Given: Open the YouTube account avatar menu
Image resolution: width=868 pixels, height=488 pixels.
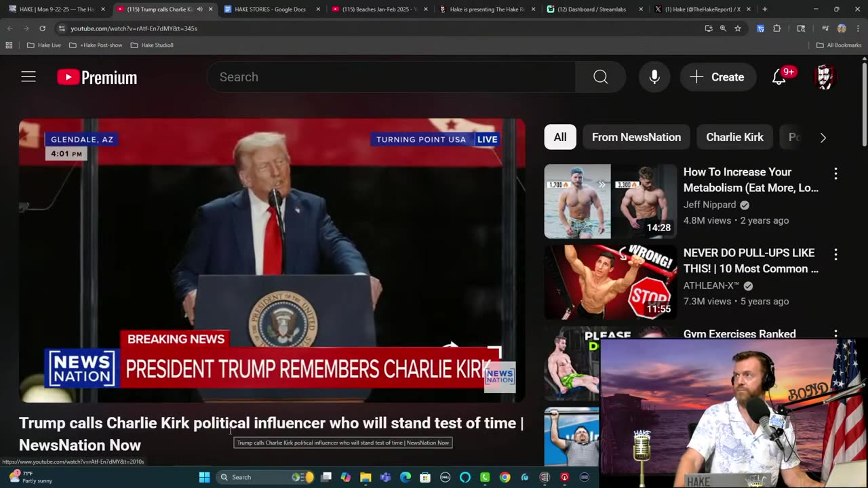Looking at the screenshot, I should click(825, 77).
